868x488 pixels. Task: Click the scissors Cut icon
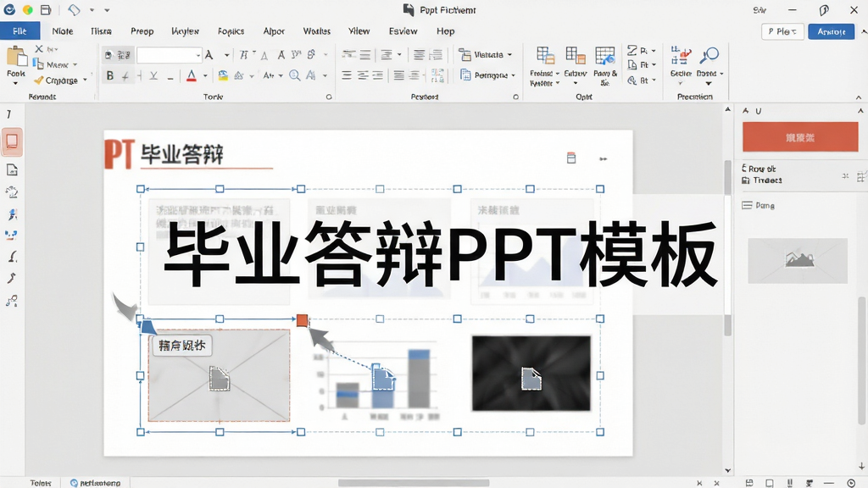[x=39, y=48]
